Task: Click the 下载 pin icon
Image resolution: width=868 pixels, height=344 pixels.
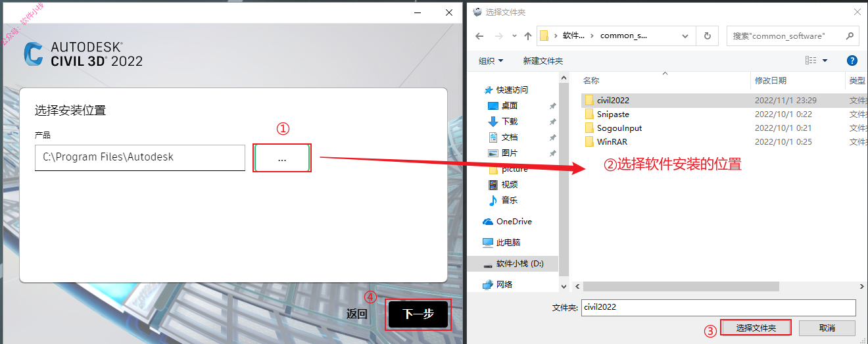Action: (x=552, y=122)
